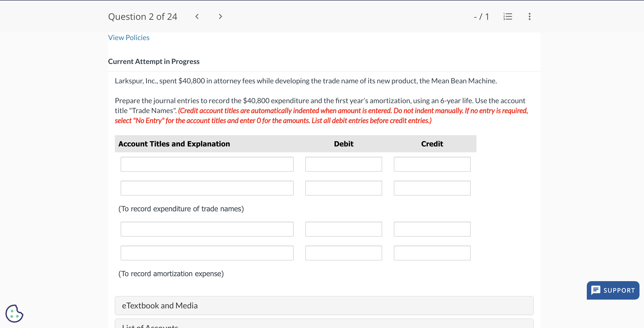The width and height of the screenshot is (644, 328).
Task: Select first account title field for expenditure
Action: 207,164
